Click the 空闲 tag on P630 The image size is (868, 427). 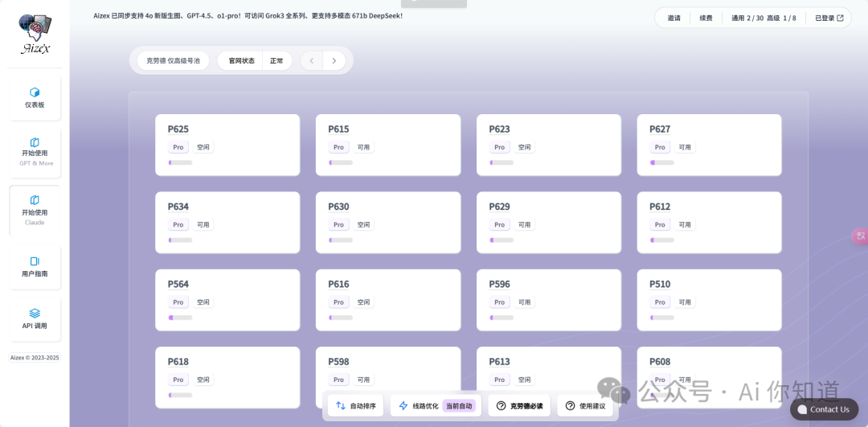coord(364,225)
